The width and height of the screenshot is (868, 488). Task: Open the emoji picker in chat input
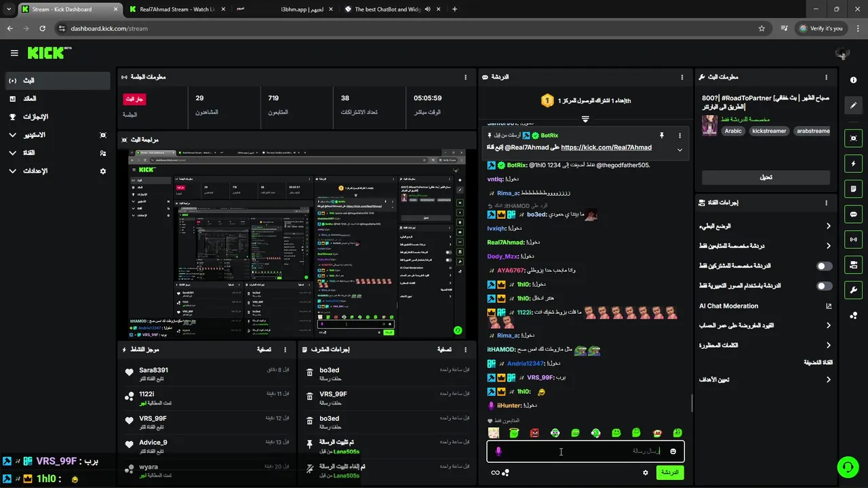(x=673, y=451)
